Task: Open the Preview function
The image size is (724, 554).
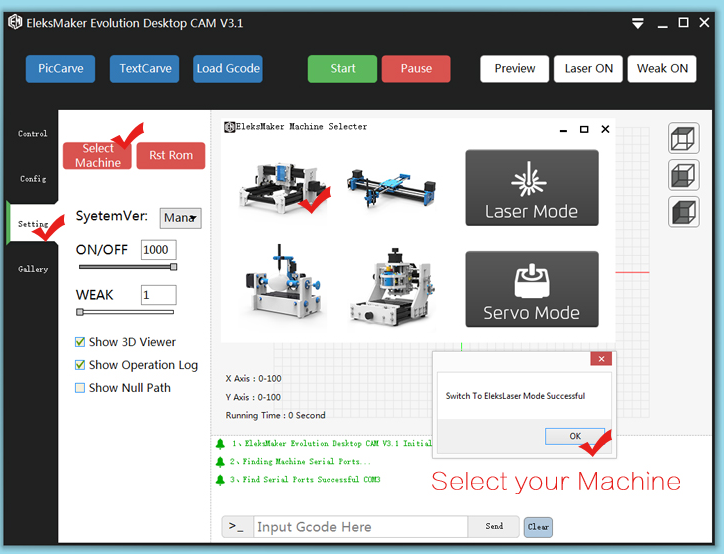Action: click(514, 69)
